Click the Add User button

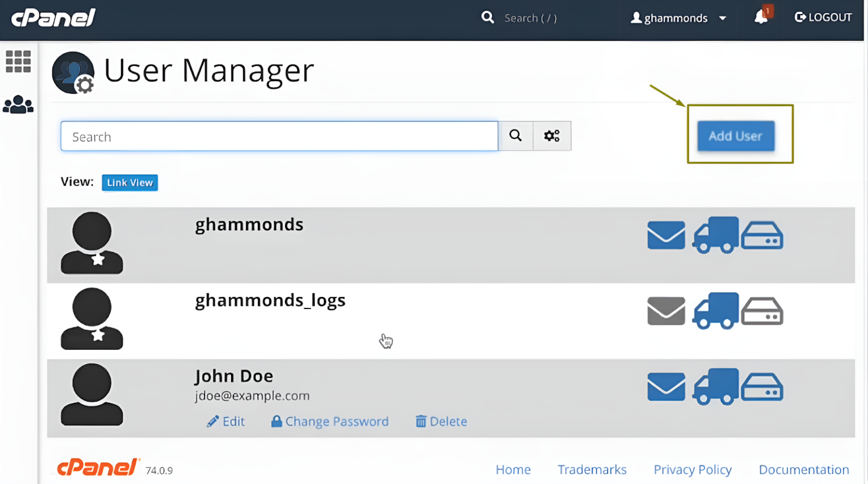[735, 136]
